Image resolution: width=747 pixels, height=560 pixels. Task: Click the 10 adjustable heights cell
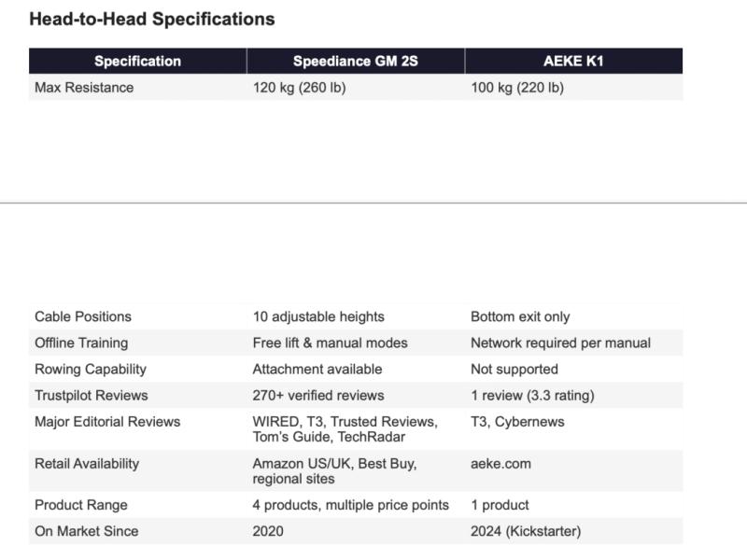pyautogui.click(x=318, y=316)
